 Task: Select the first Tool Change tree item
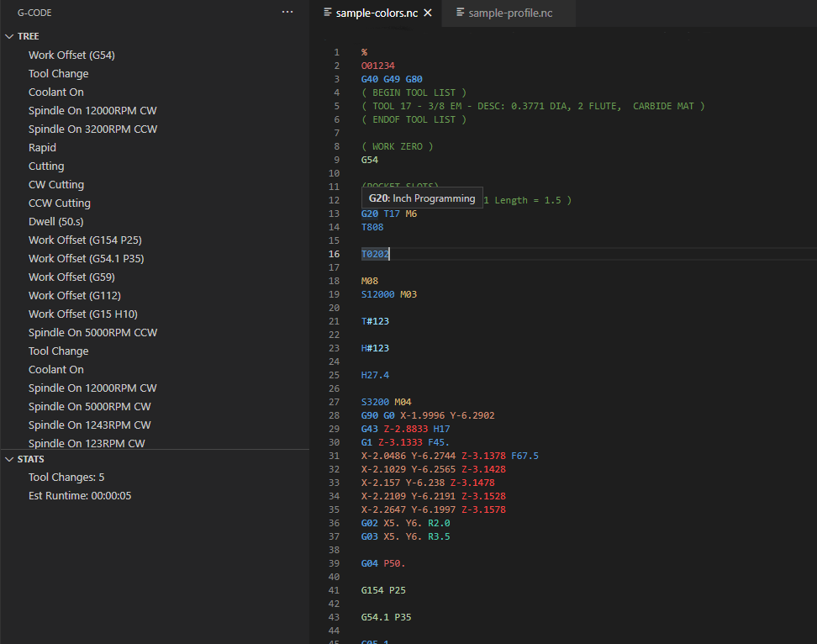(x=58, y=73)
